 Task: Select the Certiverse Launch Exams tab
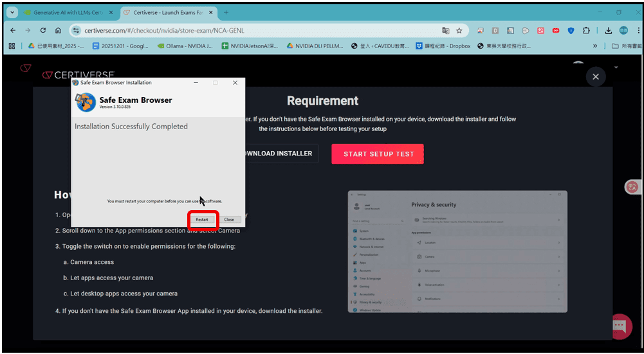pyautogui.click(x=169, y=13)
